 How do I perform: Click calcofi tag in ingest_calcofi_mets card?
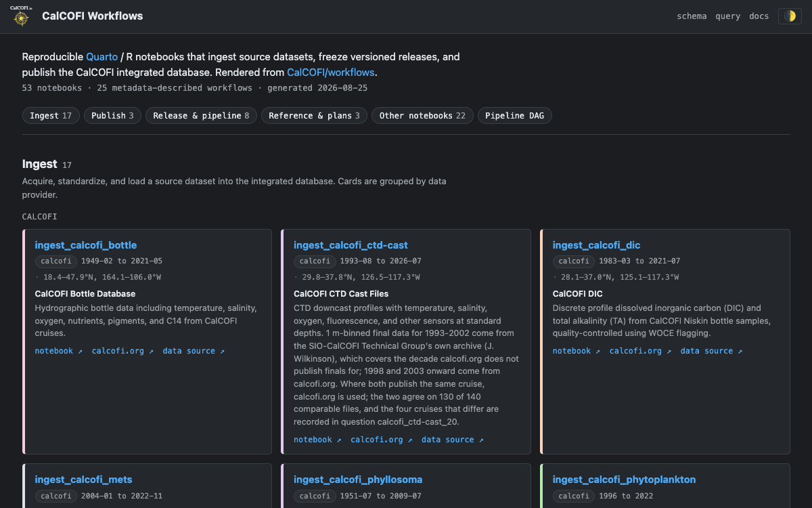(56, 496)
